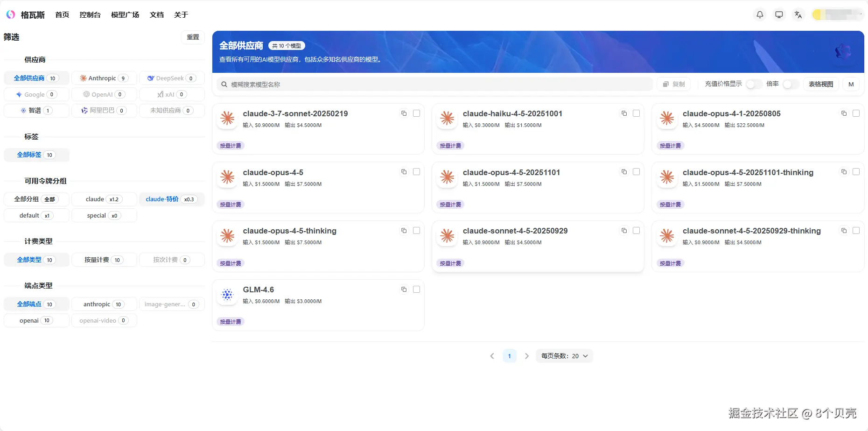Image resolution: width=868 pixels, height=431 pixels.
Task: Copy claude-haiku-4-5-20251001 model name icon
Action: tap(624, 113)
